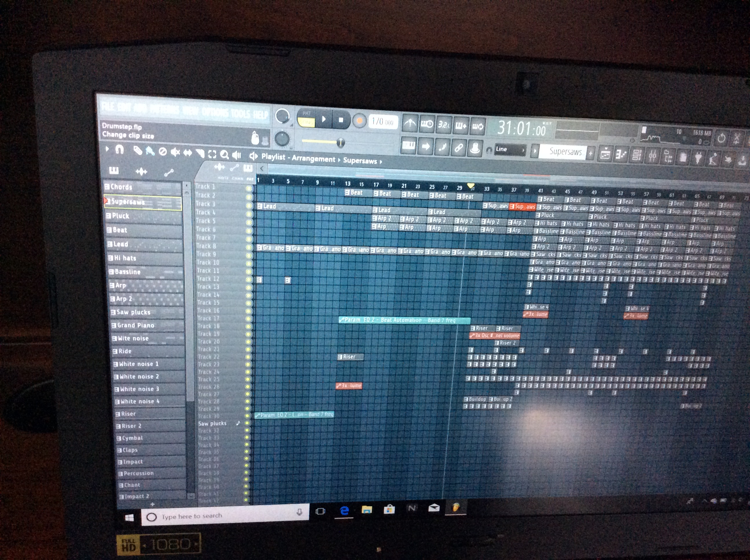Image resolution: width=750 pixels, height=560 pixels.
Task: Open the Plugin picker plug icon
Action: pyautogui.click(x=698, y=158)
